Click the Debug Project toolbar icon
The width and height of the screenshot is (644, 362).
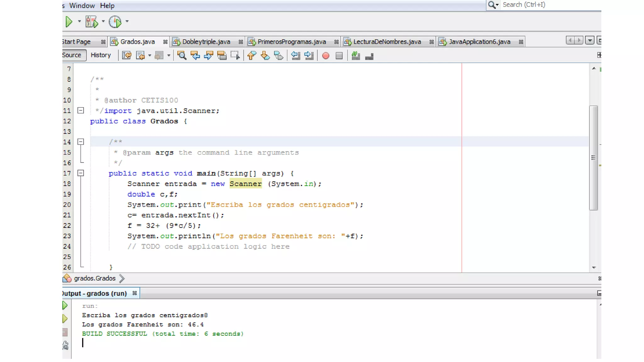[92, 22]
